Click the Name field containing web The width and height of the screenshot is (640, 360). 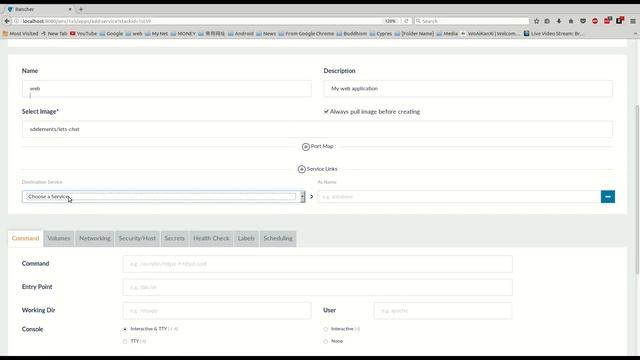(167, 89)
